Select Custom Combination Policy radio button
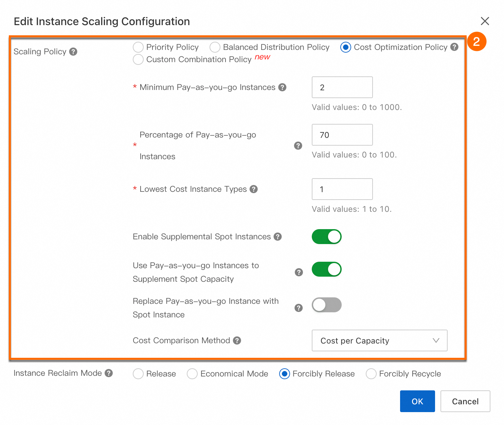The height and width of the screenshot is (425, 504). tap(138, 59)
